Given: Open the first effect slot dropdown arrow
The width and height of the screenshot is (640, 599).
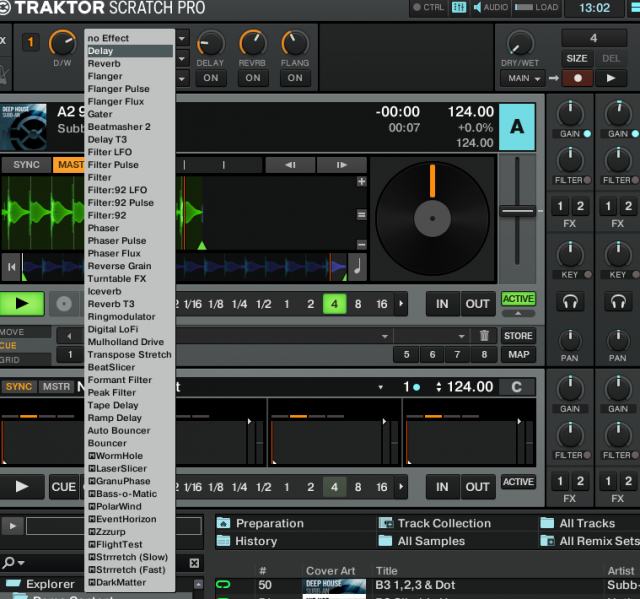Looking at the screenshot, I should coord(182,39).
